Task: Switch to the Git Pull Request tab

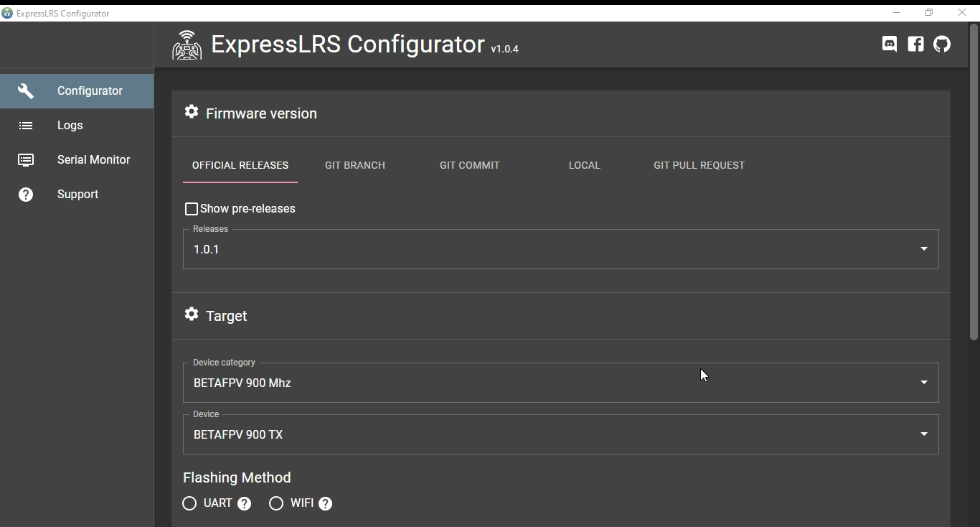Action: click(x=699, y=165)
